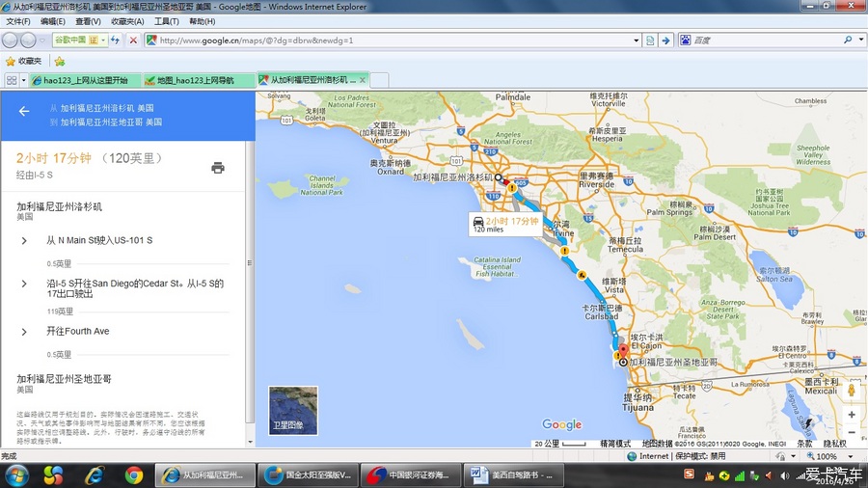Click the road construction icon south of Irvine
Viewport: 868px width, 488px height.
[x=582, y=275]
